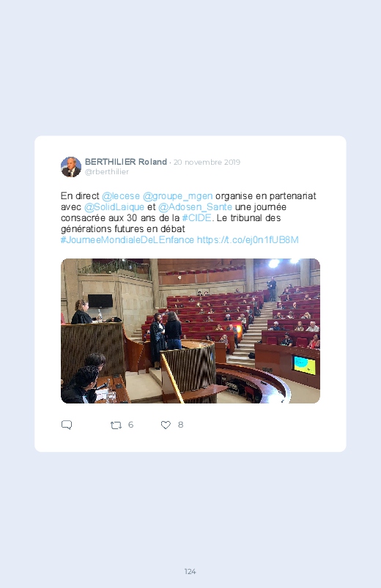
Task: Open the tweet's hemicycle photo
Action: pyautogui.click(x=190, y=331)
